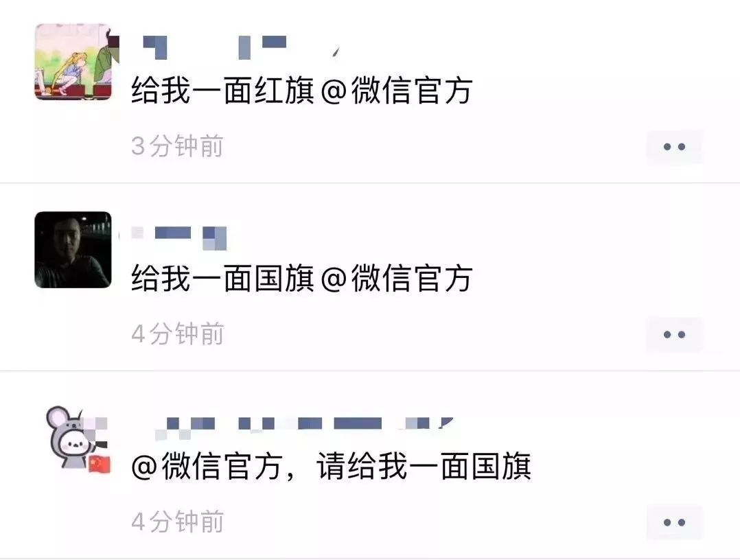
Task: Open the two-dot menu on the 给我一面国旗 post
Action: (x=674, y=335)
